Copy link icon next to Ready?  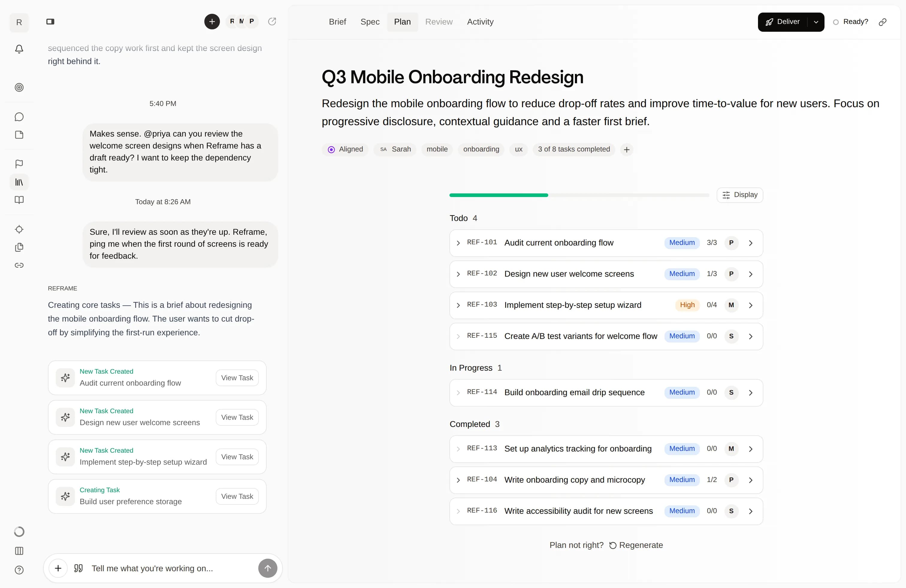882,22
